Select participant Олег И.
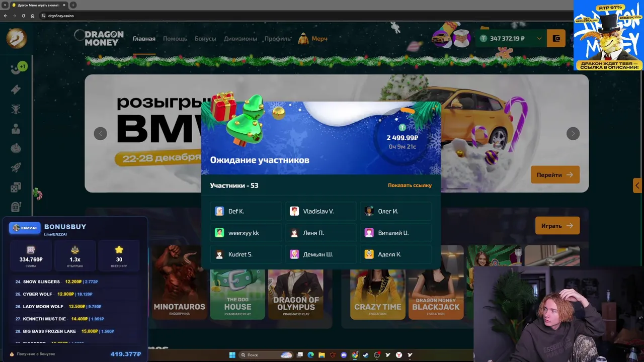 (396, 211)
